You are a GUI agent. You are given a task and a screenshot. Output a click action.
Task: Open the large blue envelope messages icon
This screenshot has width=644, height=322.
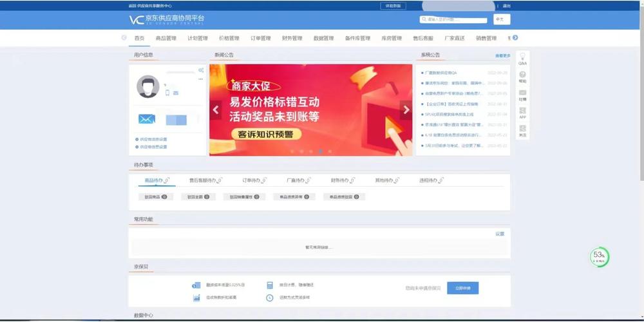pos(147,119)
